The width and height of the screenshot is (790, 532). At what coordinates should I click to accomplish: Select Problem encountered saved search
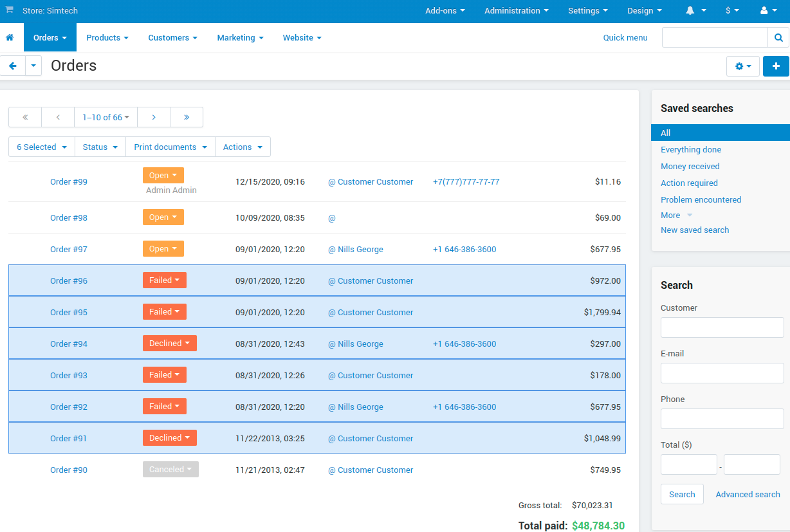click(701, 200)
